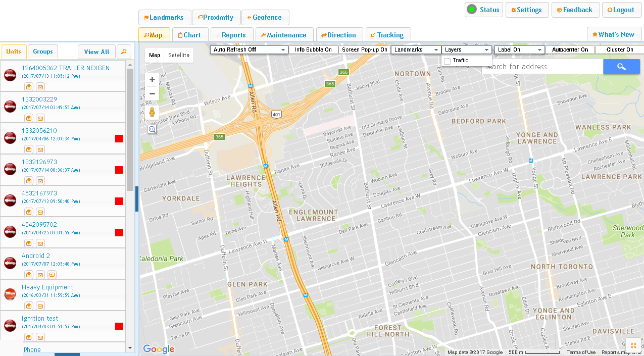Click the third action icon under Android 2
The width and height of the screenshot is (644, 356).
(x=52, y=275)
